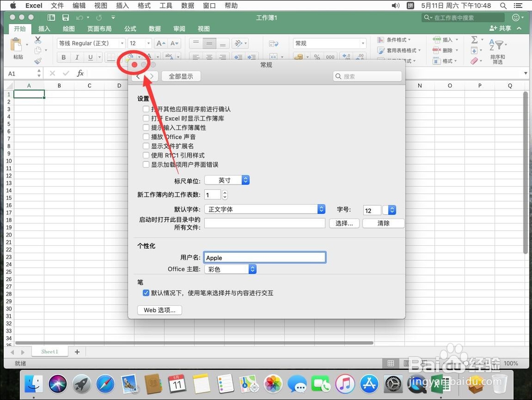
Task: Open Finder from the Dock
Action: click(33, 384)
